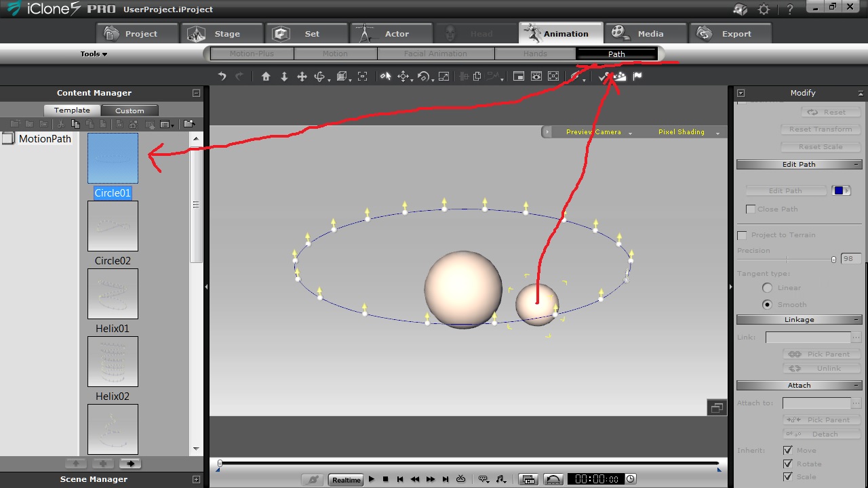The image size is (868, 488).
Task: Toggle the Realtime playback button
Action: pos(346,480)
